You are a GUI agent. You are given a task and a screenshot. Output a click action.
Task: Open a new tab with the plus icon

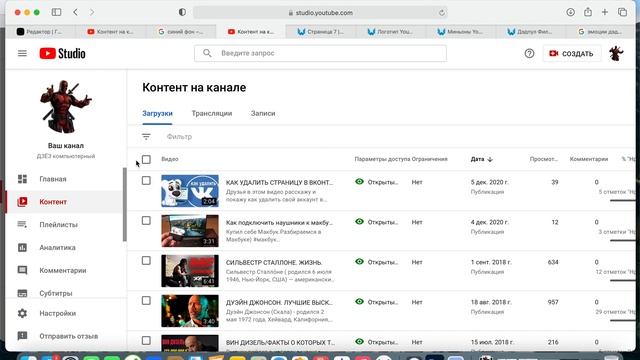[x=605, y=12]
